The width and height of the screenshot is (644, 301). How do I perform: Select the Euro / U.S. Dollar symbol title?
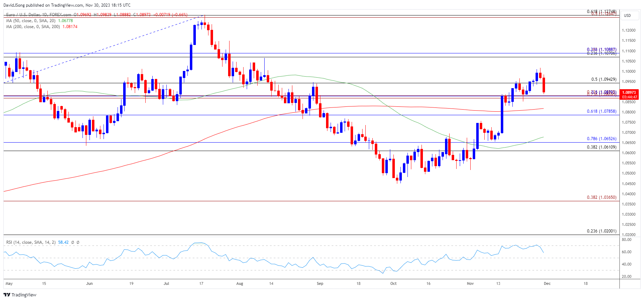click(x=24, y=15)
